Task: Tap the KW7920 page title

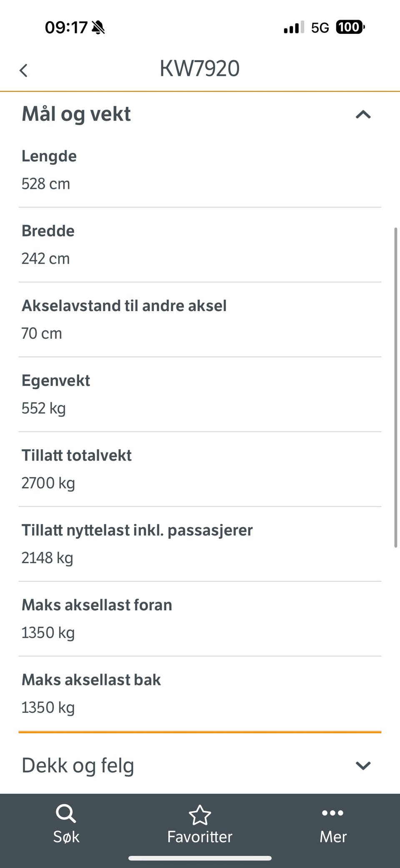Action: click(x=200, y=68)
